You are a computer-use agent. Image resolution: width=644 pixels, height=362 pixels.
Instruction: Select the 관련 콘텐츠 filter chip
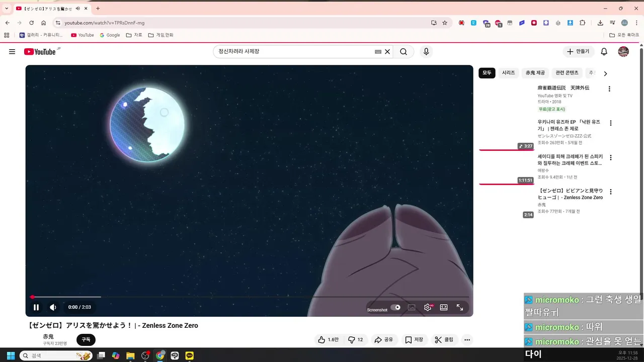[567, 73]
